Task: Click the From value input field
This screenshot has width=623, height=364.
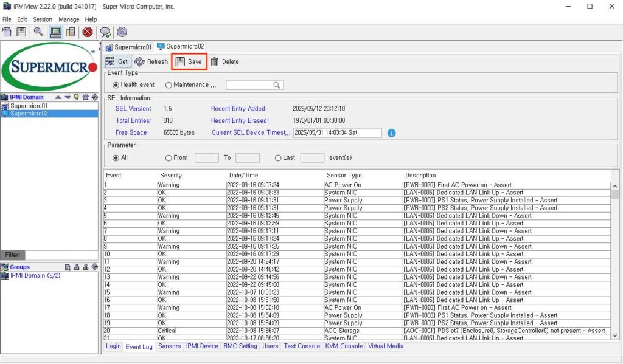Action: 207,158
